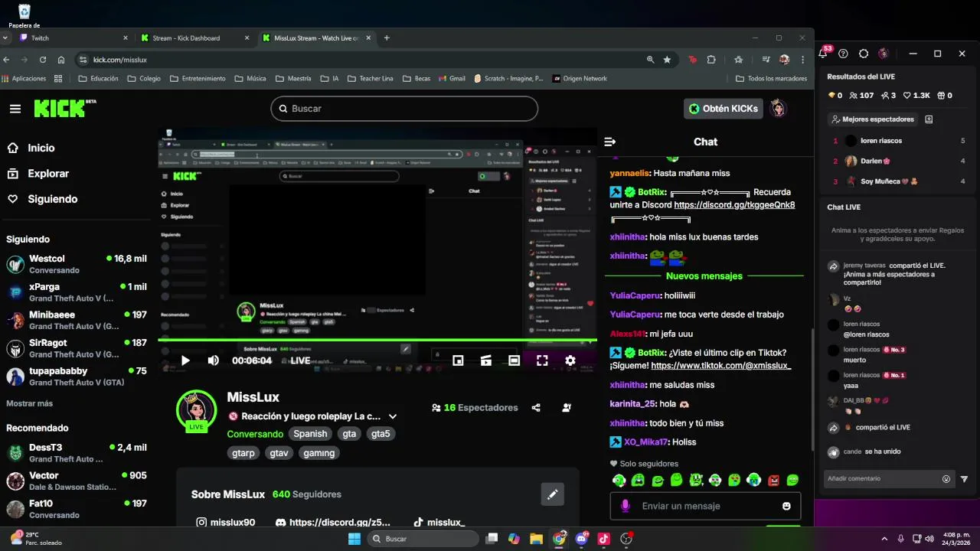This screenshot has height=551, width=980.
Task: Click the Spanish tag
Action: (x=310, y=434)
